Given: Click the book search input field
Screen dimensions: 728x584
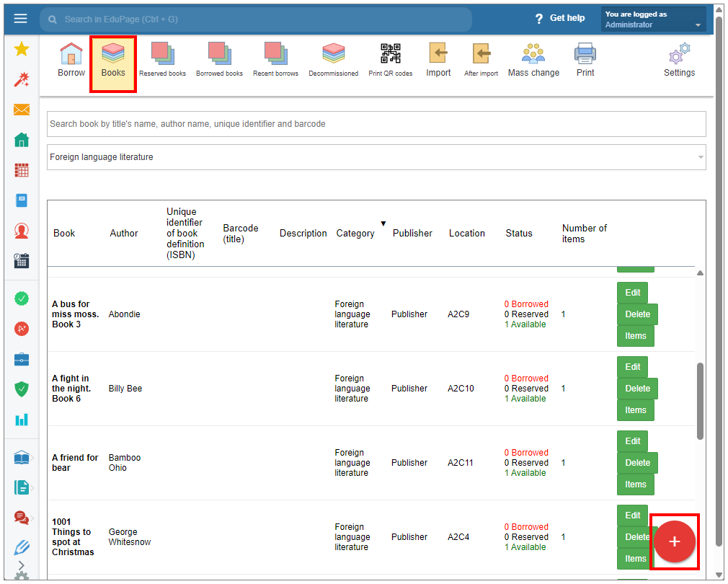Looking at the screenshot, I should pyautogui.click(x=376, y=124).
